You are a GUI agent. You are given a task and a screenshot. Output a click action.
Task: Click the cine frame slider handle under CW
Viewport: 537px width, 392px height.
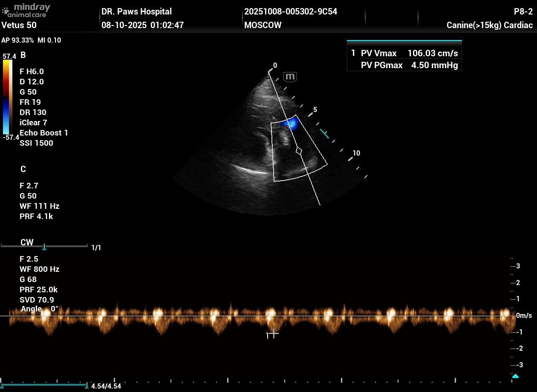click(44, 247)
